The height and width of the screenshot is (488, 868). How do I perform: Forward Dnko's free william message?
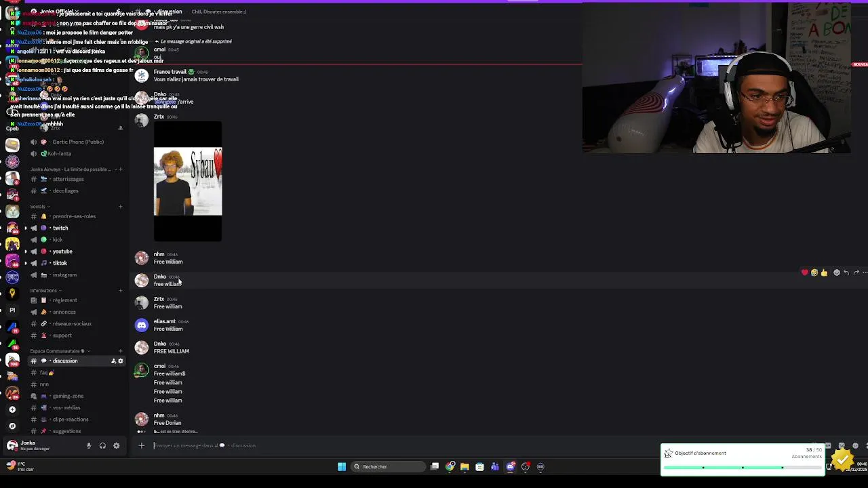point(856,272)
